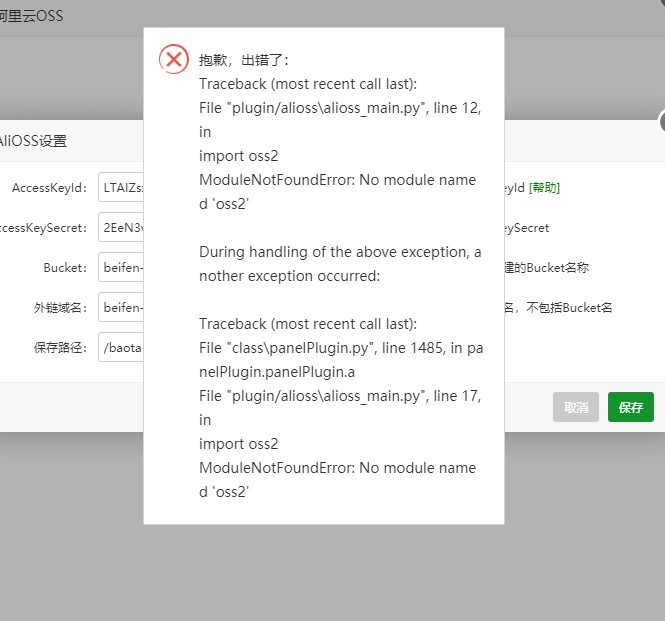Screen dimensions: 665x621
Task: Click the 保存路径 path input field
Action: tap(121, 347)
